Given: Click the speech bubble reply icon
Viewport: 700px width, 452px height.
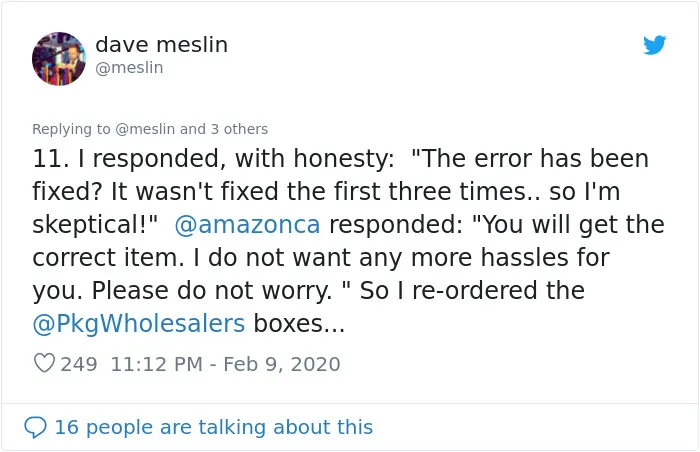Looking at the screenshot, I should pyautogui.click(x=35, y=427).
